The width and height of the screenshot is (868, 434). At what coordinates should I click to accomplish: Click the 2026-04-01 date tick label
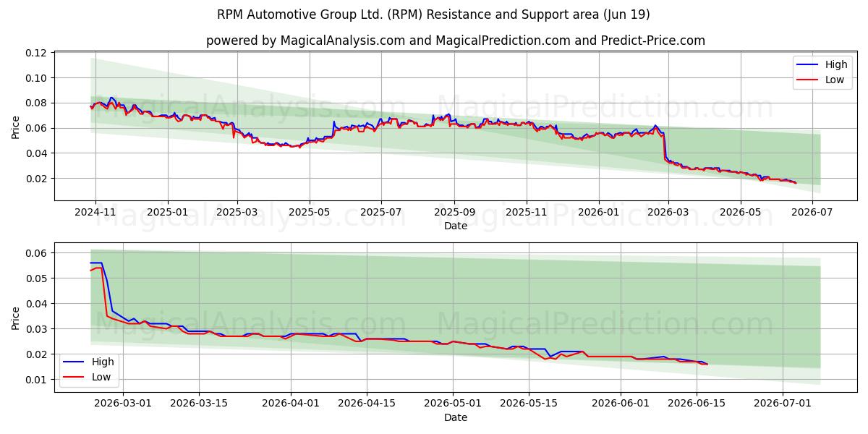point(291,404)
